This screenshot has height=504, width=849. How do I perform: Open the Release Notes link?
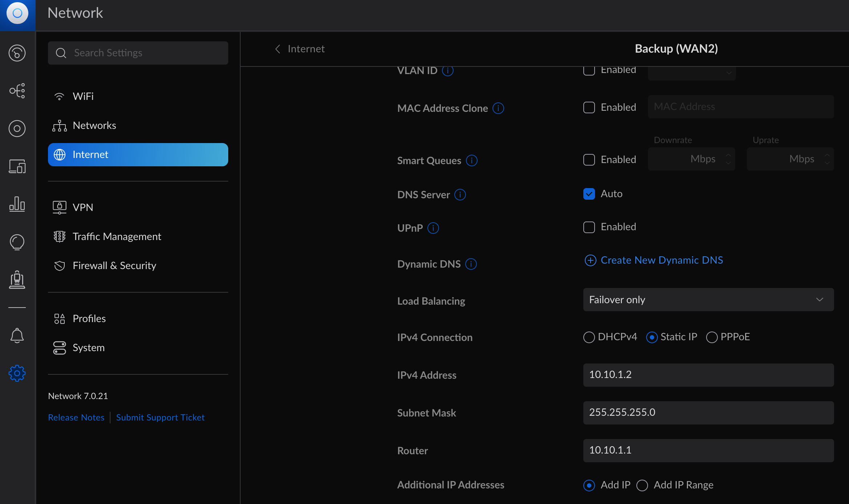(76, 417)
